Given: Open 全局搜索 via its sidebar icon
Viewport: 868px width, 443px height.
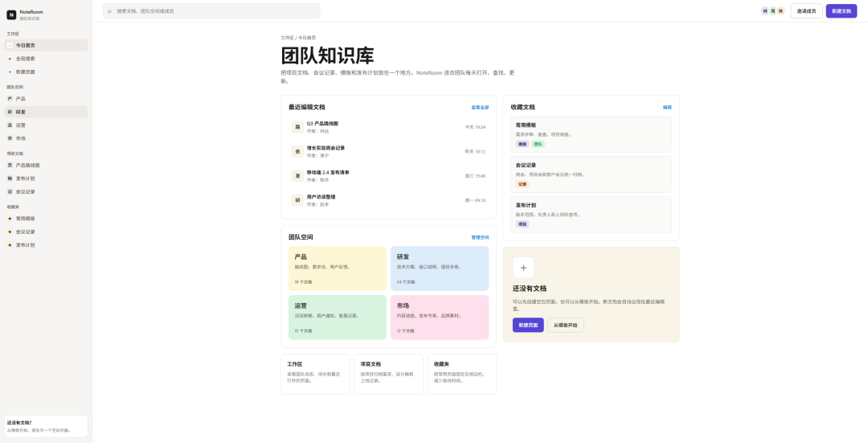Looking at the screenshot, I should point(10,59).
